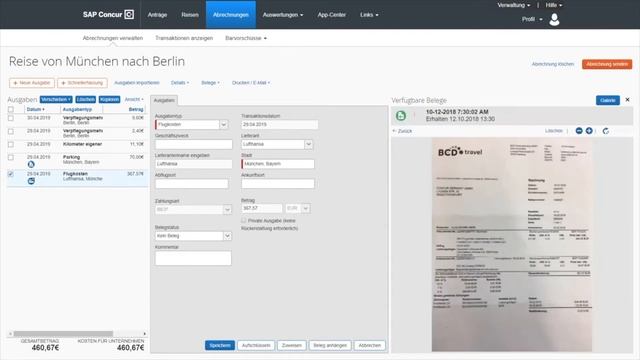Expand the Verschieben dropdown button
The width and height of the screenshot is (640, 360).
click(x=56, y=100)
